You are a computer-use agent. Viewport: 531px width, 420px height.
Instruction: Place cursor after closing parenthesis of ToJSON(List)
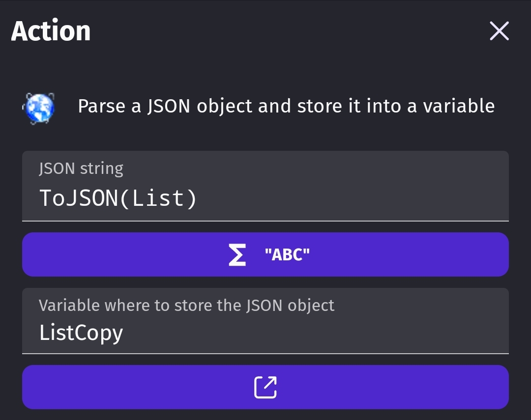click(198, 198)
